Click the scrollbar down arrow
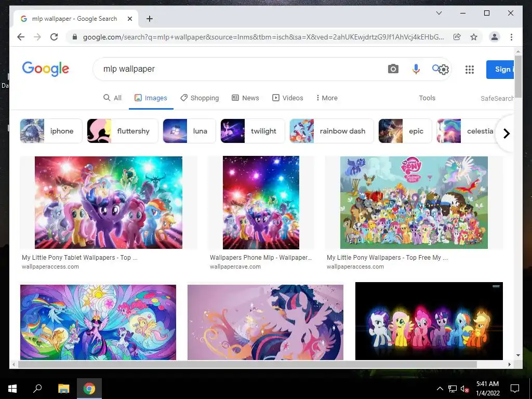 [518, 355]
